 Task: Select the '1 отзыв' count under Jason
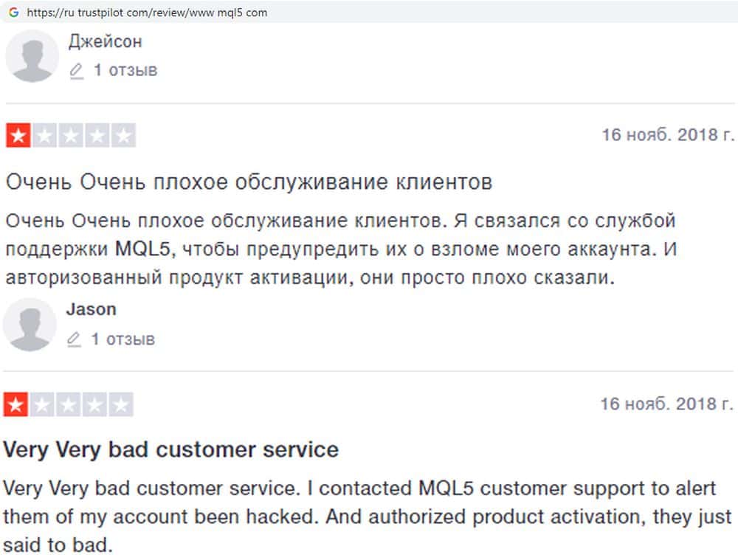pyautogui.click(x=123, y=339)
